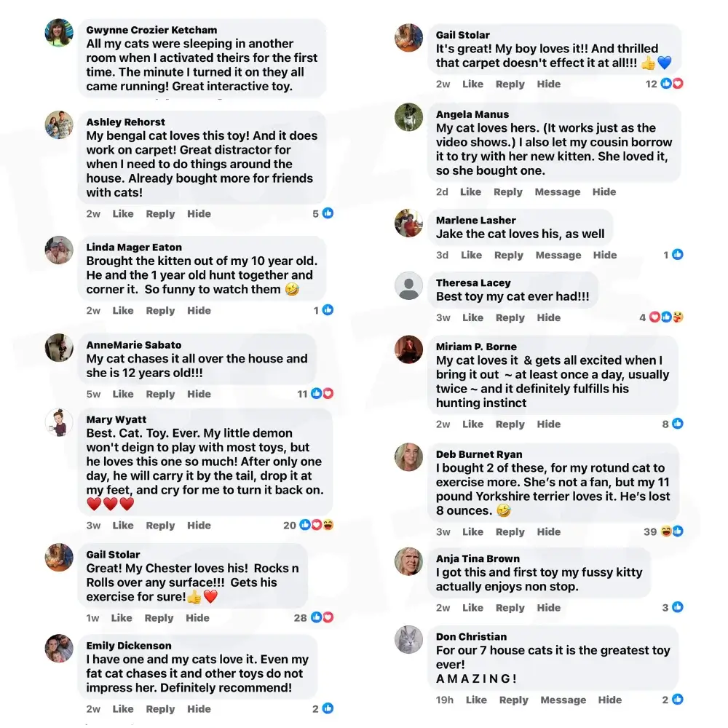Click the laughing reaction on Mary Wyatt's comment
The height and width of the screenshot is (728, 728).
pos(328,525)
